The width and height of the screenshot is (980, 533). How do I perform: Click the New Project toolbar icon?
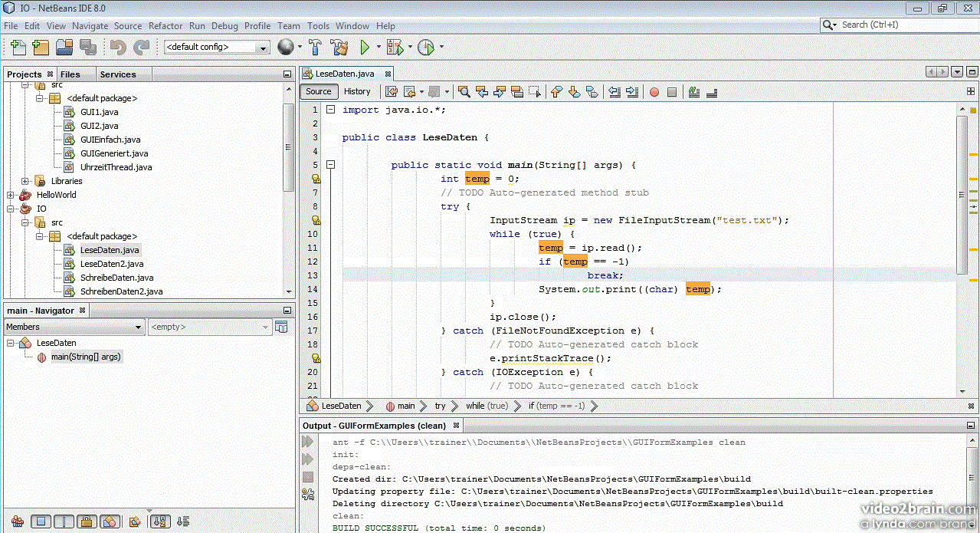[41, 48]
